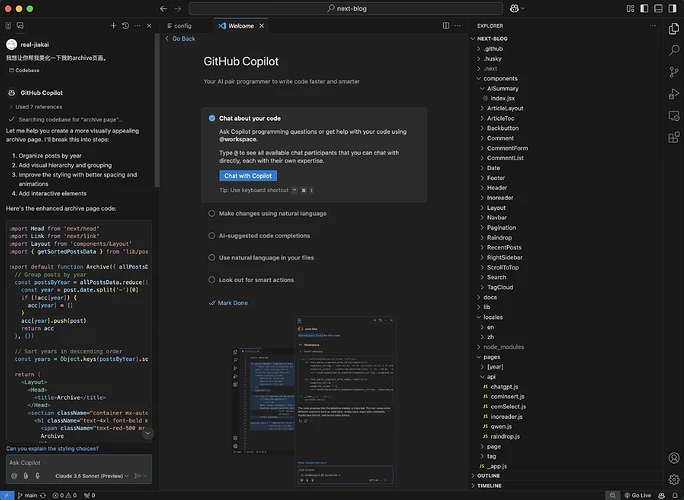Focus the Ask Copilot input field
This screenshot has width=684, height=500.
click(79, 462)
